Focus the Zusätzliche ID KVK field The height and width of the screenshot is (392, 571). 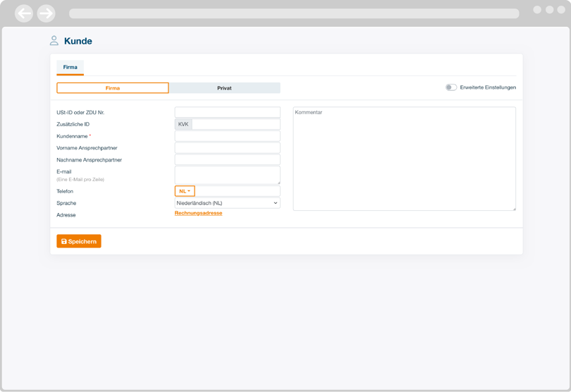coord(235,124)
